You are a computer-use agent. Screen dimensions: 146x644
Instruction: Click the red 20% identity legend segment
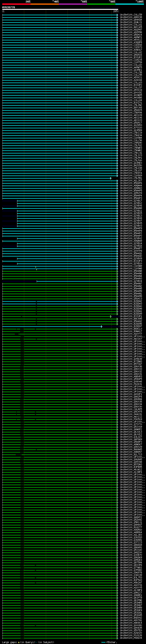click(16, 4)
